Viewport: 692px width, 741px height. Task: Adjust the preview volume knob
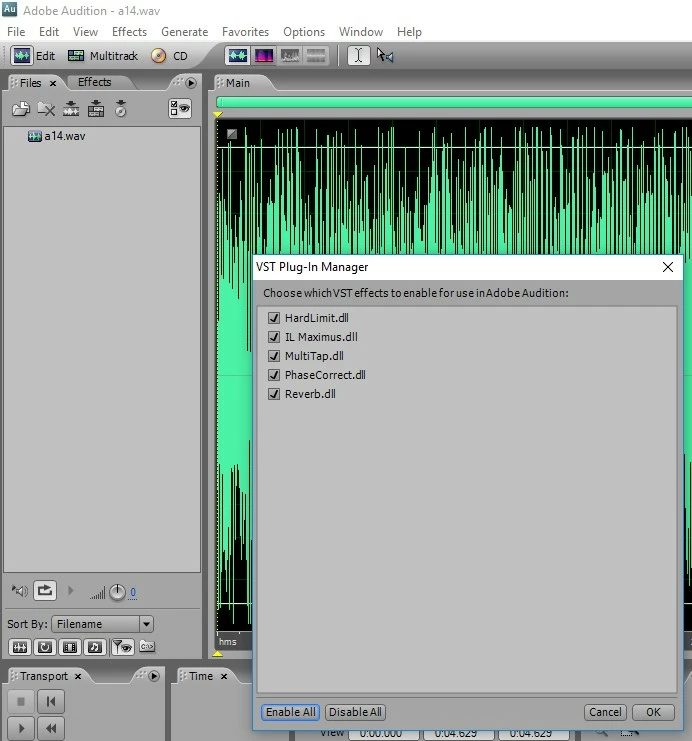click(x=117, y=592)
